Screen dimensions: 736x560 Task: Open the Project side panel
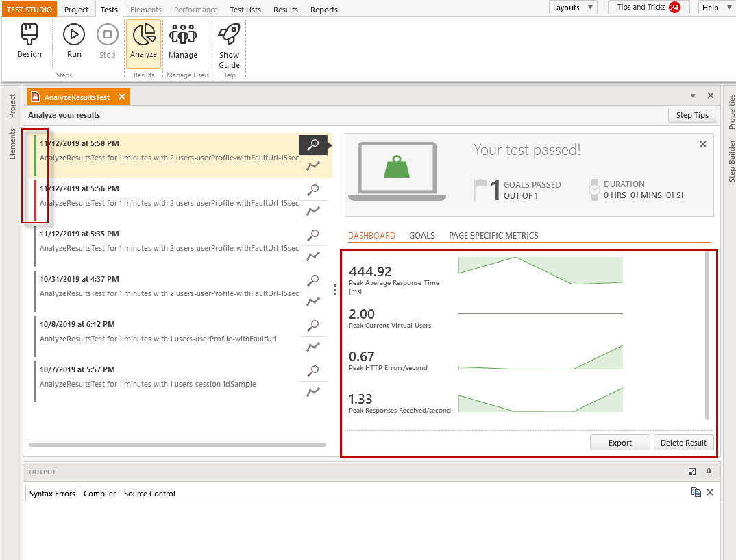point(12,106)
